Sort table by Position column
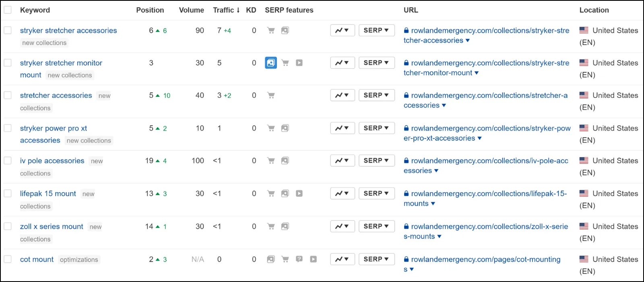The width and height of the screenshot is (644, 282). pos(150,10)
